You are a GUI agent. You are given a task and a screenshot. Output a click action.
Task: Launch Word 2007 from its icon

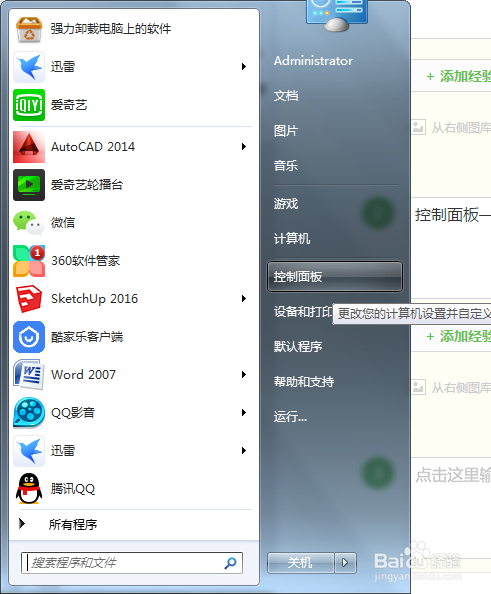click(29, 375)
